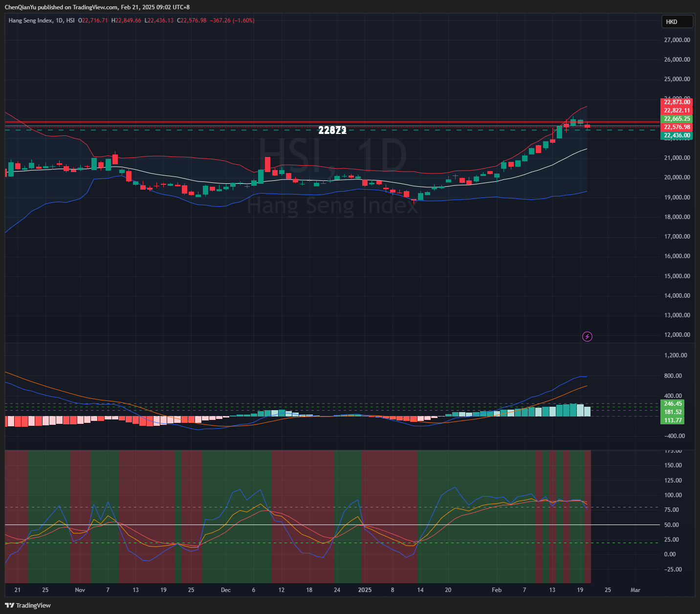This screenshot has width=700, height=614.
Task: Click the 12,000.00 price axis label
Action: pyautogui.click(x=677, y=335)
